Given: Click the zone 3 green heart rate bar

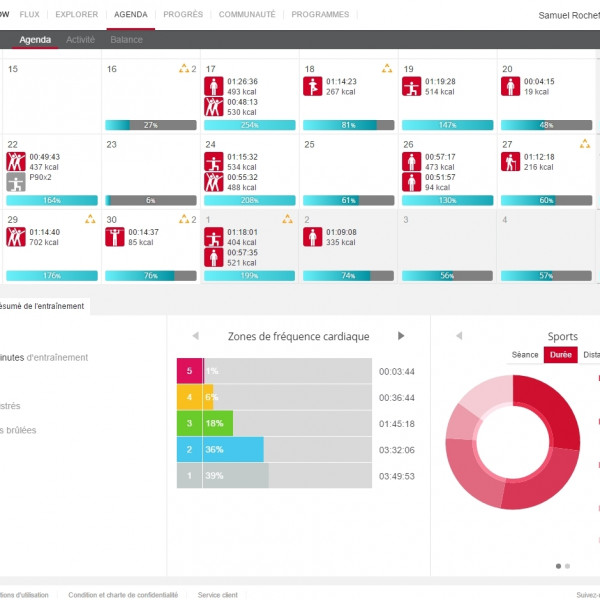Looking at the screenshot, I should pyautogui.click(x=205, y=423).
